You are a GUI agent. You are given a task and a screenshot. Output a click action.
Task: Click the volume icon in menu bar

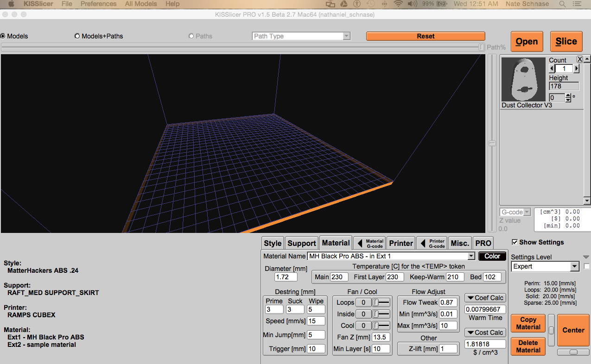[412, 4]
